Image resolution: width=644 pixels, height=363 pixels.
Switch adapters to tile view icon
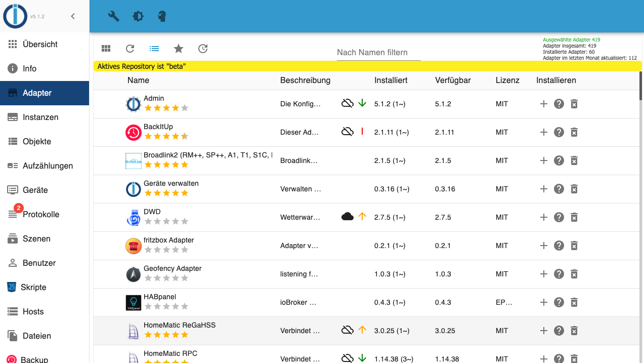click(106, 49)
